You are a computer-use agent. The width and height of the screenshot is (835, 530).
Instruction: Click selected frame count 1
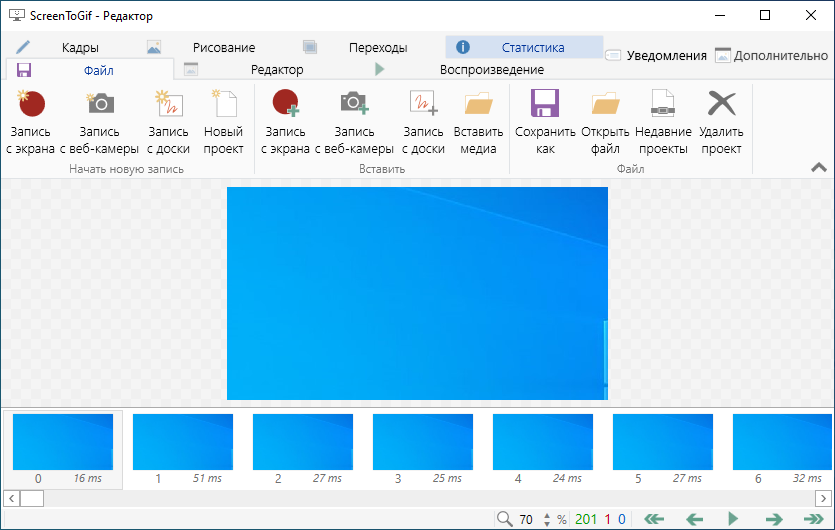click(608, 519)
